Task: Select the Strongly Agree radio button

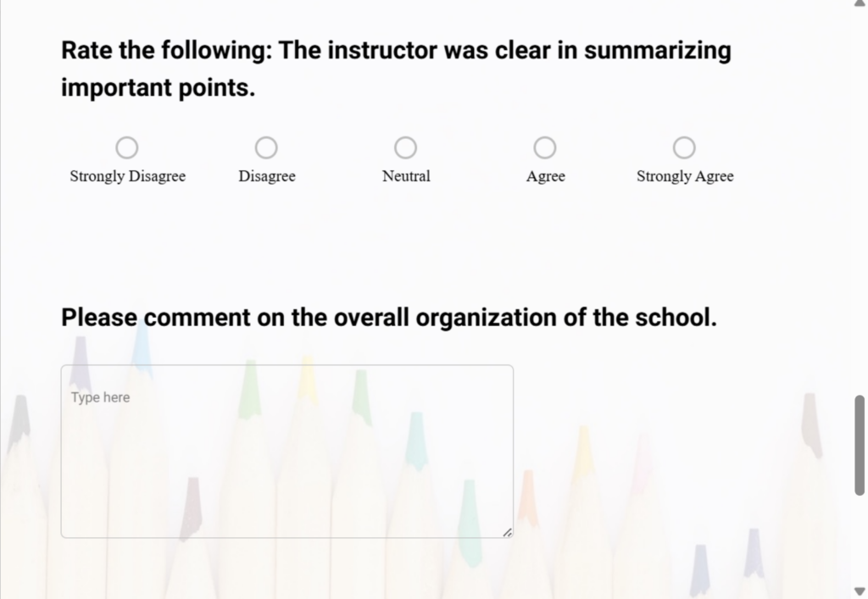Action: tap(684, 147)
